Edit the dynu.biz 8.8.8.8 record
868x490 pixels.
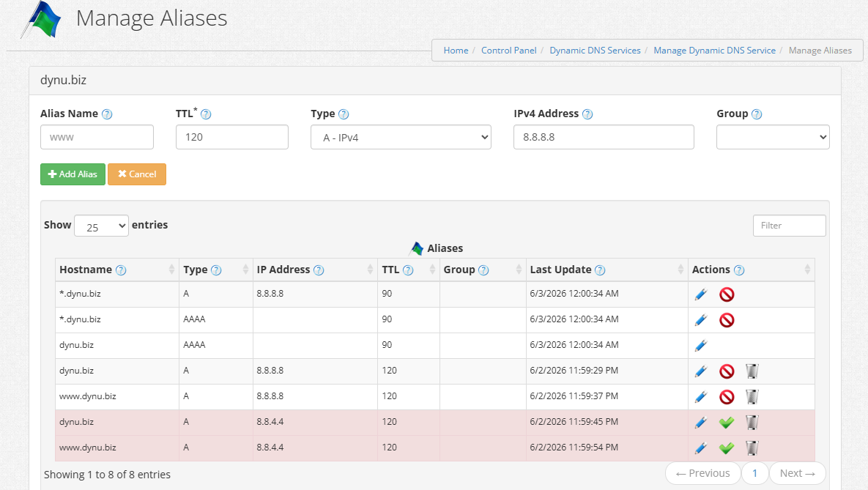click(701, 371)
